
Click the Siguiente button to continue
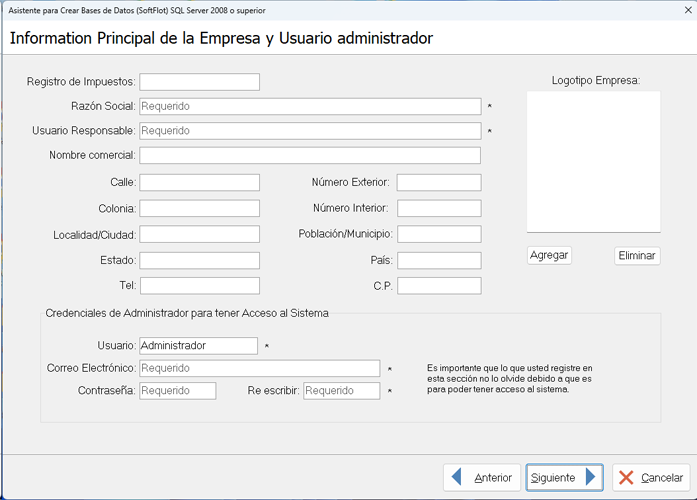point(564,478)
